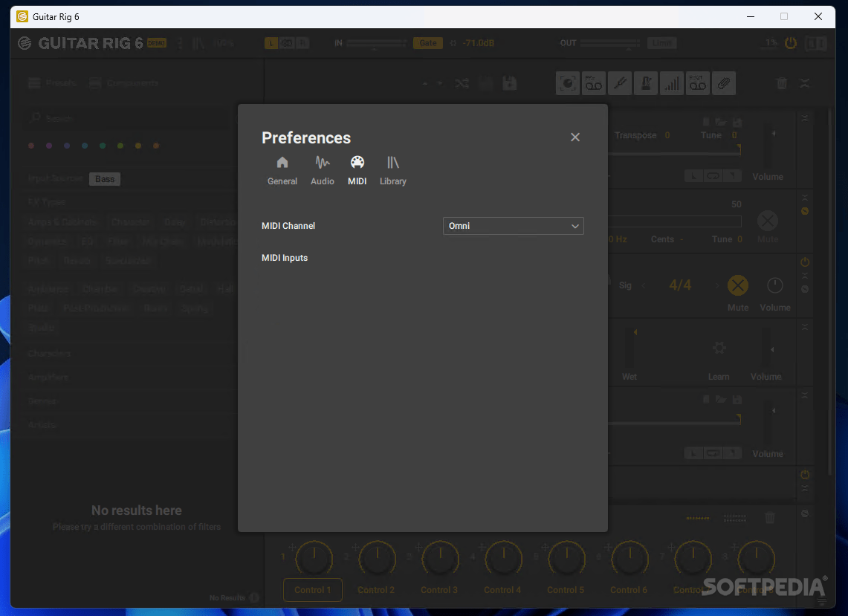The image size is (848, 616).
Task: Collapse the FX Types filter section
Action: click(x=47, y=202)
